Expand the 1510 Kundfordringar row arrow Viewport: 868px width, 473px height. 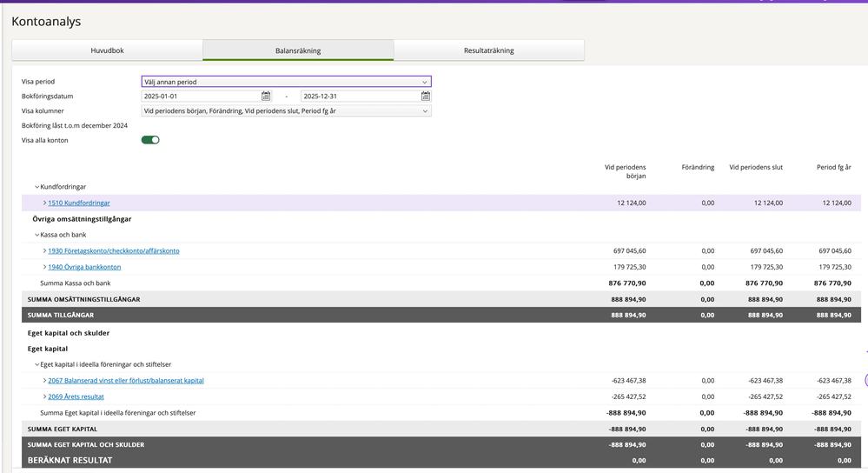pos(44,203)
